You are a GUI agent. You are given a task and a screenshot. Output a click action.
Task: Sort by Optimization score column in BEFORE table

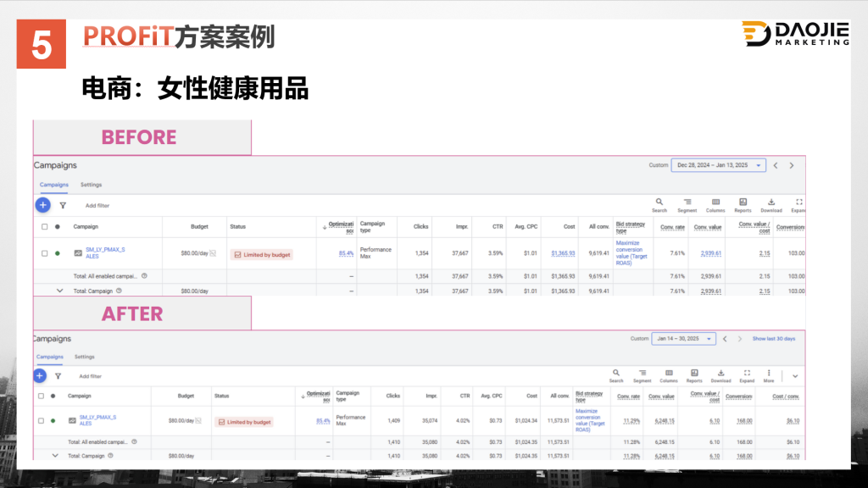coord(339,227)
